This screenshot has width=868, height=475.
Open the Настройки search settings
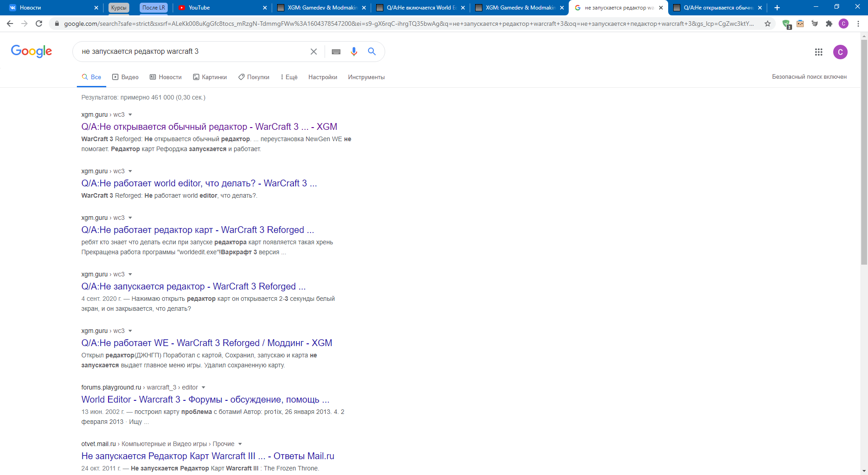point(323,77)
